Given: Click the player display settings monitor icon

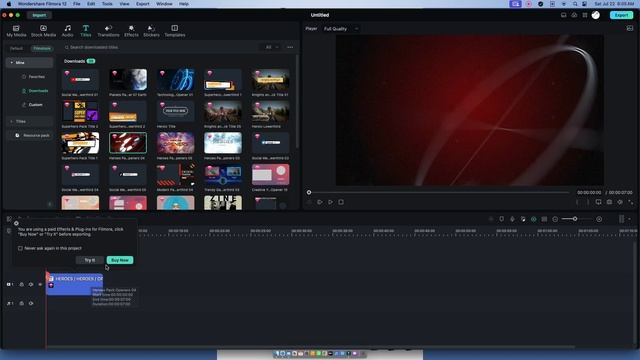Looking at the screenshot, I should (x=598, y=202).
